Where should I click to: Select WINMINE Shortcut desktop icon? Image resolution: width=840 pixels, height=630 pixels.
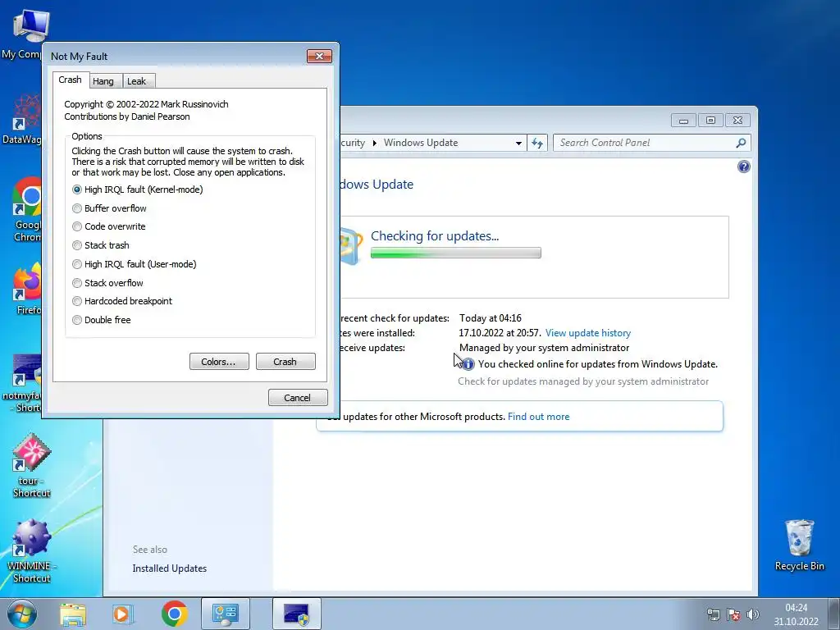(30, 551)
